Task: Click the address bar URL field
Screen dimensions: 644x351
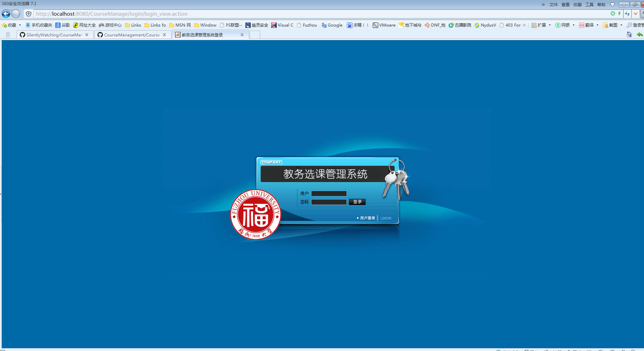Action: (320, 14)
